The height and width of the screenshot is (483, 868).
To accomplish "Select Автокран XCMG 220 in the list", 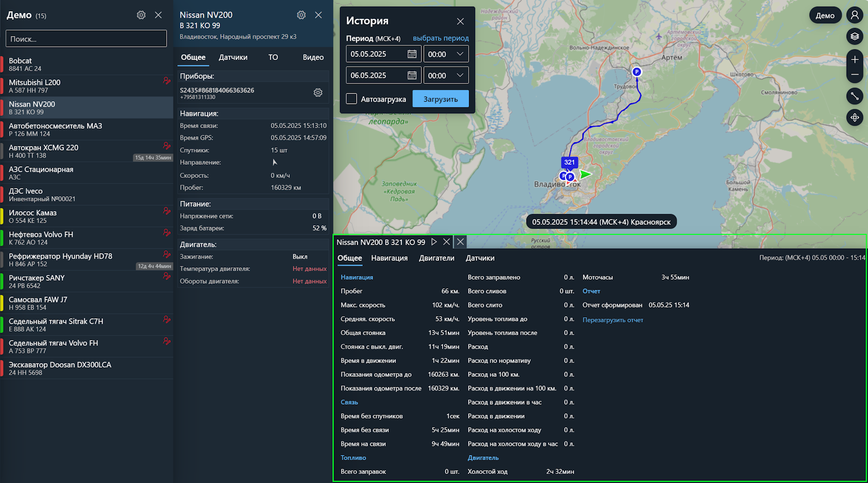I will [86, 152].
